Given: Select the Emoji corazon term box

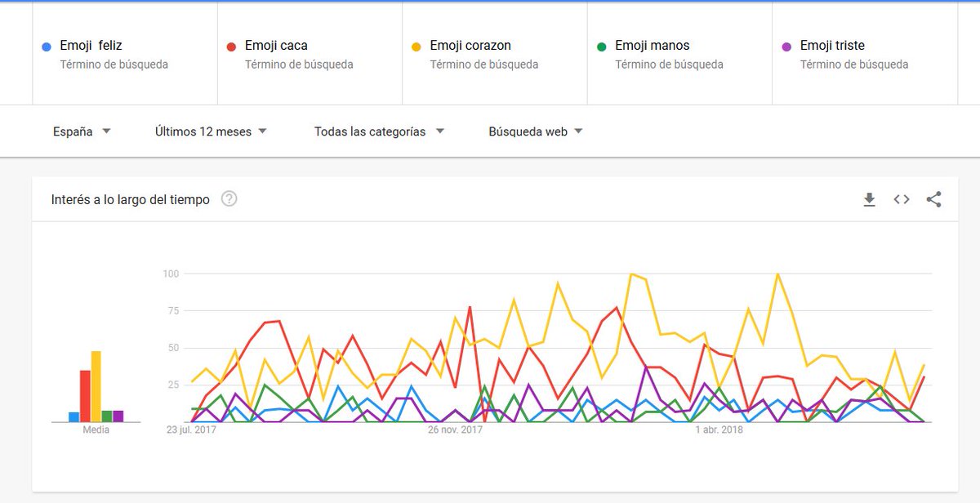Looking at the screenshot, I should 495,54.
